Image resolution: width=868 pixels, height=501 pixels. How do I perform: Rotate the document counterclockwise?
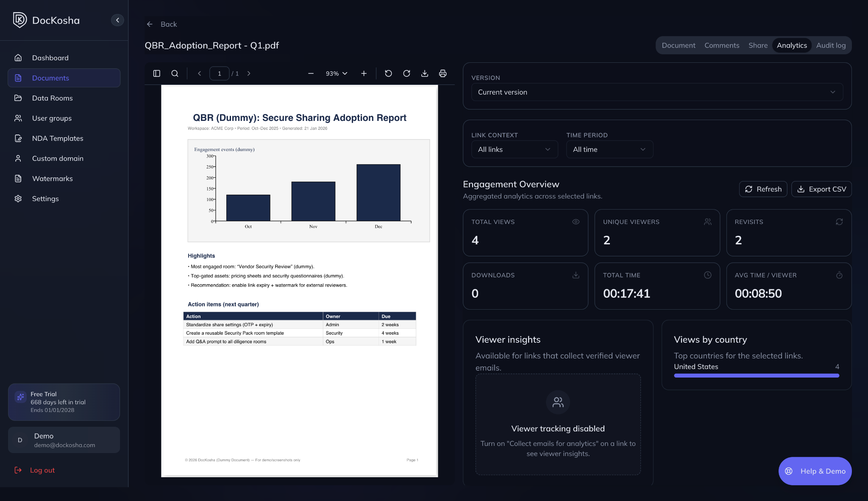pos(388,73)
